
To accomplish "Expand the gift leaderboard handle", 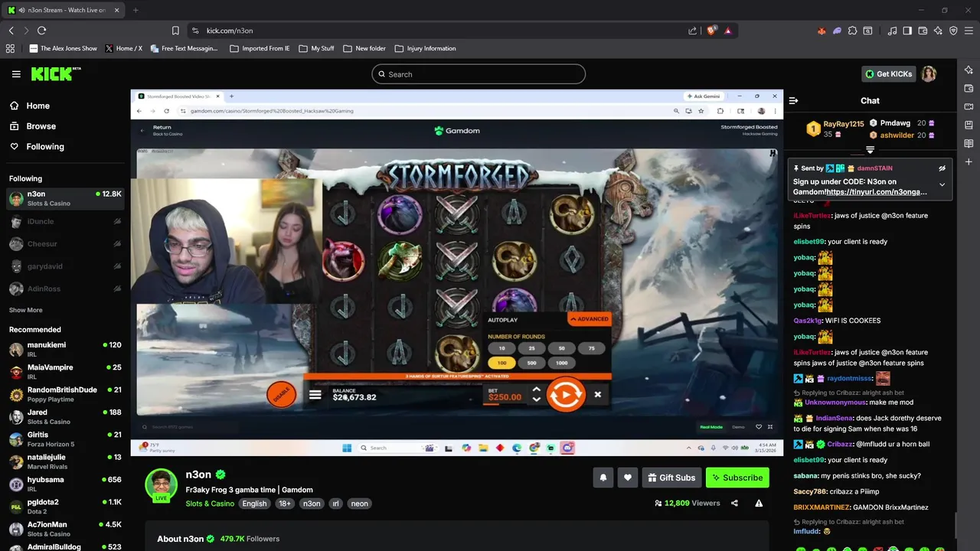I will (870, 150).
